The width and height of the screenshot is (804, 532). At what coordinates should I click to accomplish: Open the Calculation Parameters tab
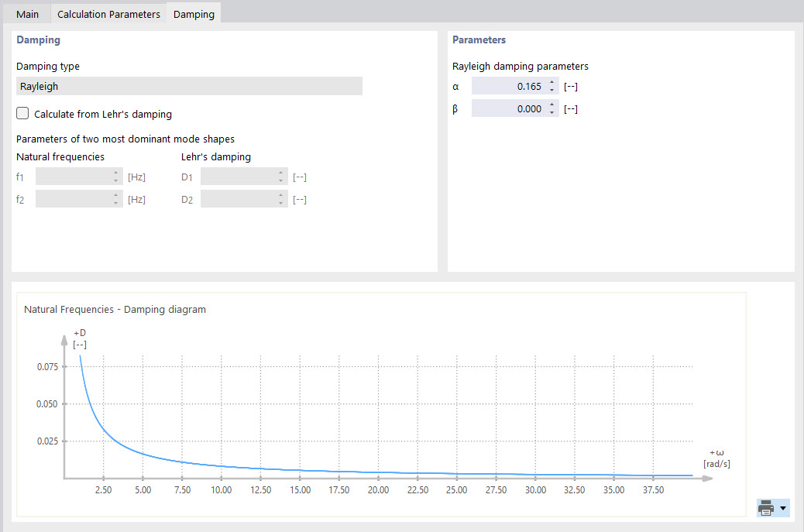[108, 13]
